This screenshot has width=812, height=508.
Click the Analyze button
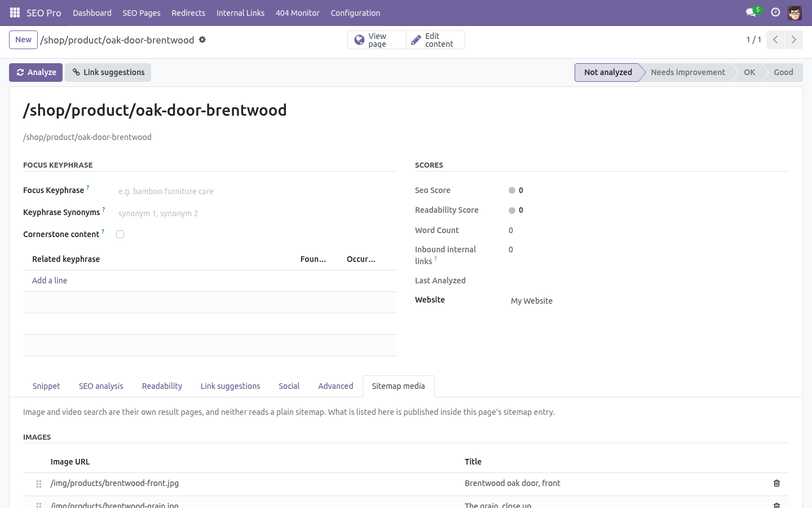pos(36,72)
